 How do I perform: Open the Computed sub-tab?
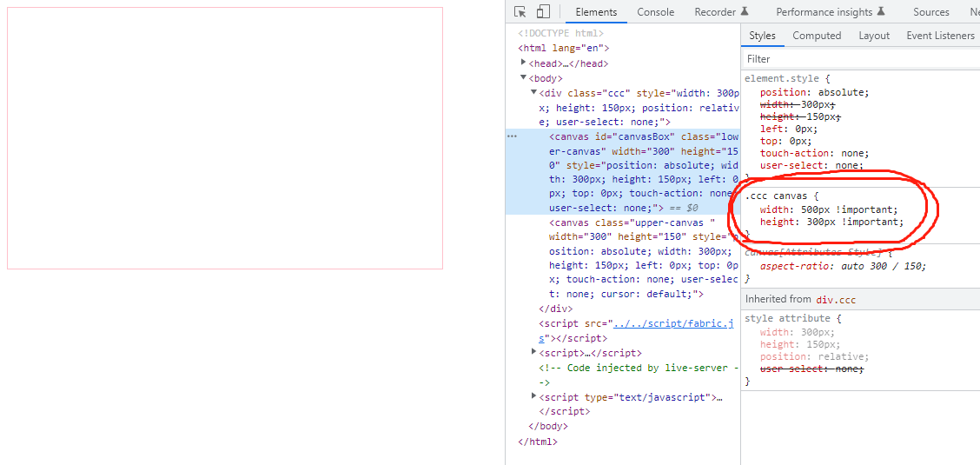(817, 36)
